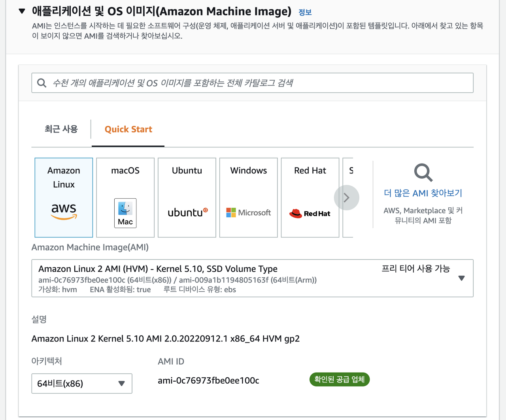506x420 pixels.
Task: Choose the Amazon Linux AMI card
Action: pos(64,198)
